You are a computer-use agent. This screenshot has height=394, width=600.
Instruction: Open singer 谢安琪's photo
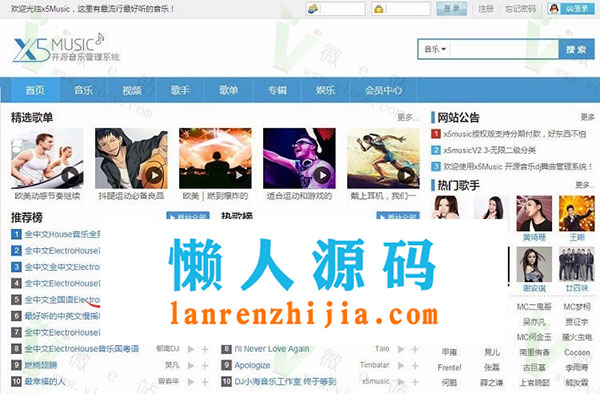pos(534,264)
